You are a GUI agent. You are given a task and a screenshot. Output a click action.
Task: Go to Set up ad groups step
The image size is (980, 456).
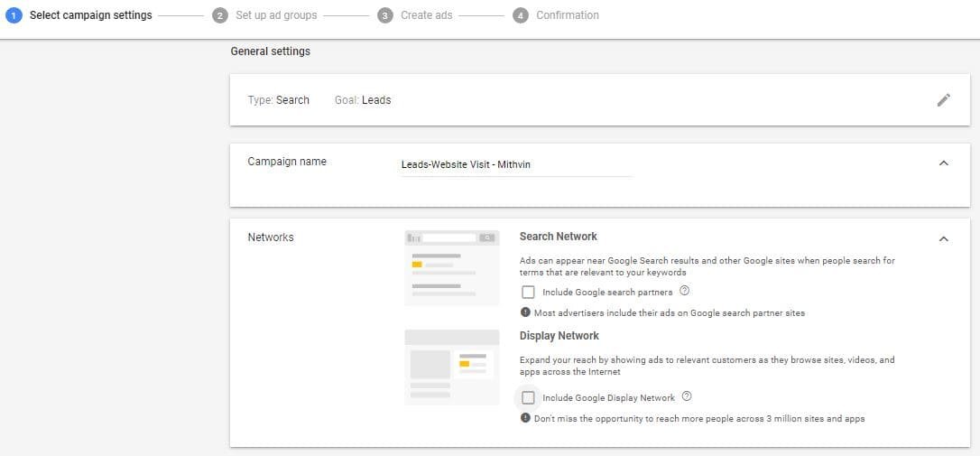coord(276,15)
